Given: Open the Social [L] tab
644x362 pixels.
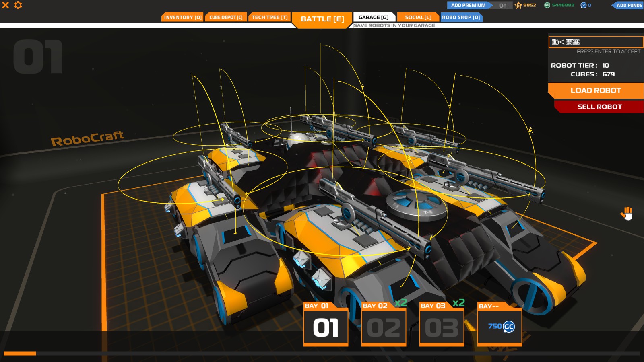Looking at the screenshot, I should point(418,17).
